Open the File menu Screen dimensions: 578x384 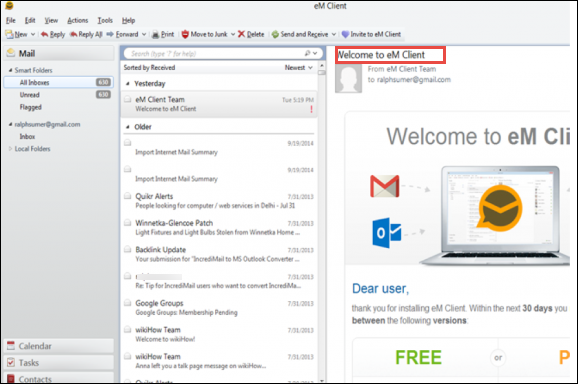[x=11, y=20]
